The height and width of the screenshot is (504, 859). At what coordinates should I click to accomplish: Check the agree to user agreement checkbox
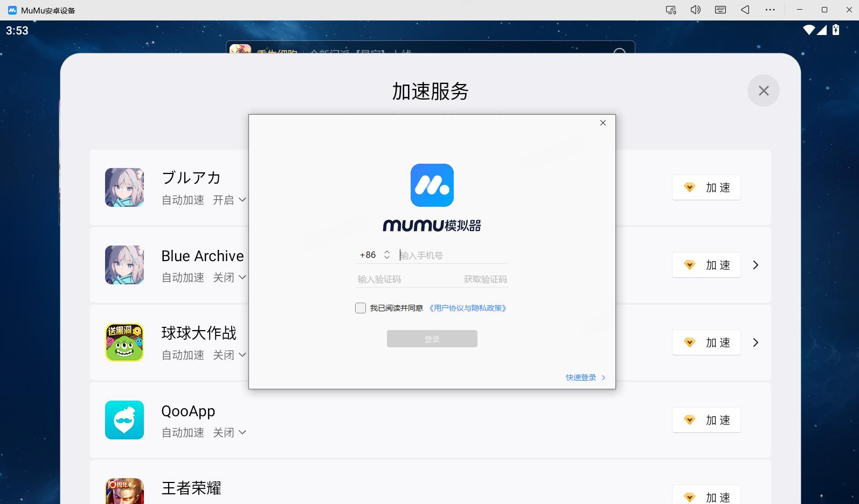[361, 308]
